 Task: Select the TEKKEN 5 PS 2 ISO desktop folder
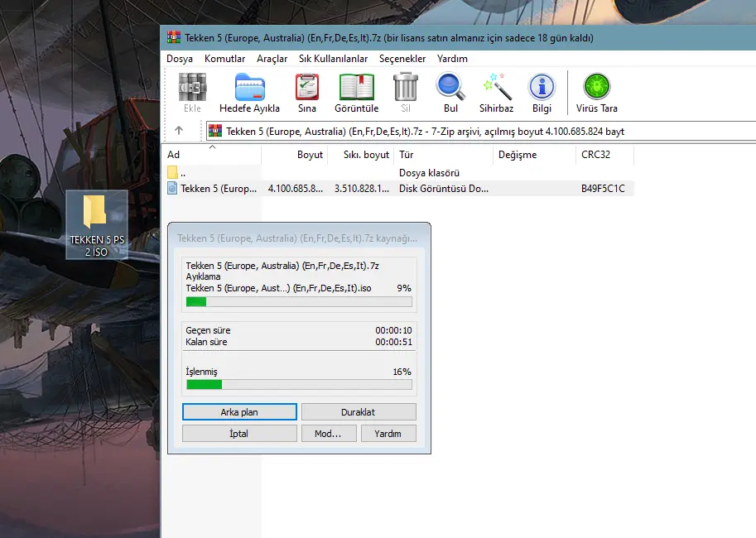tap(97, 224)
